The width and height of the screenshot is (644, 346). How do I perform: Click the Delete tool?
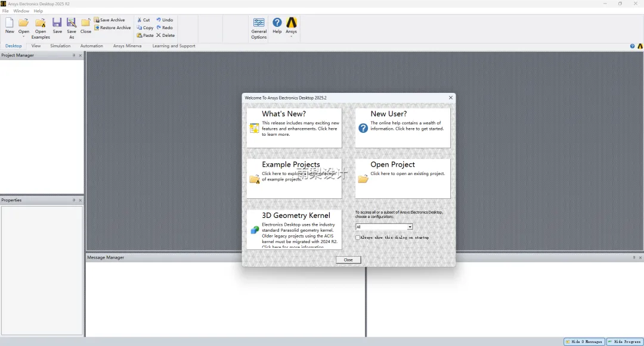coord(165,35)
